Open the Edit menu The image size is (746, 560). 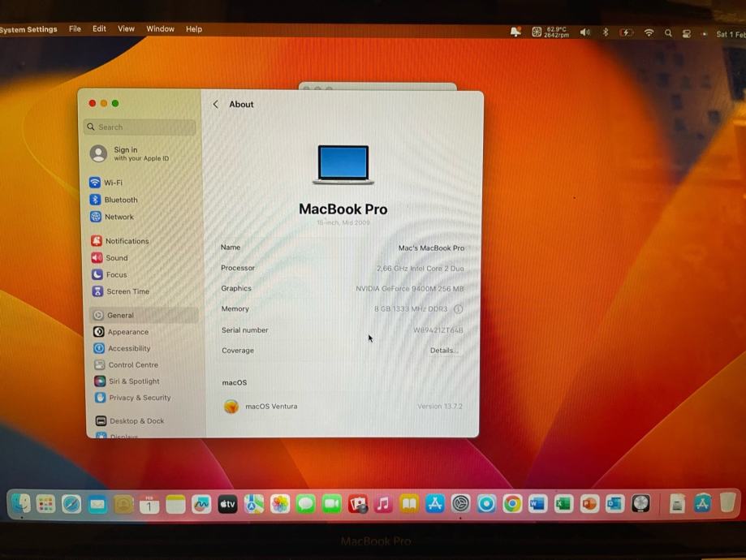click(99, 29)
